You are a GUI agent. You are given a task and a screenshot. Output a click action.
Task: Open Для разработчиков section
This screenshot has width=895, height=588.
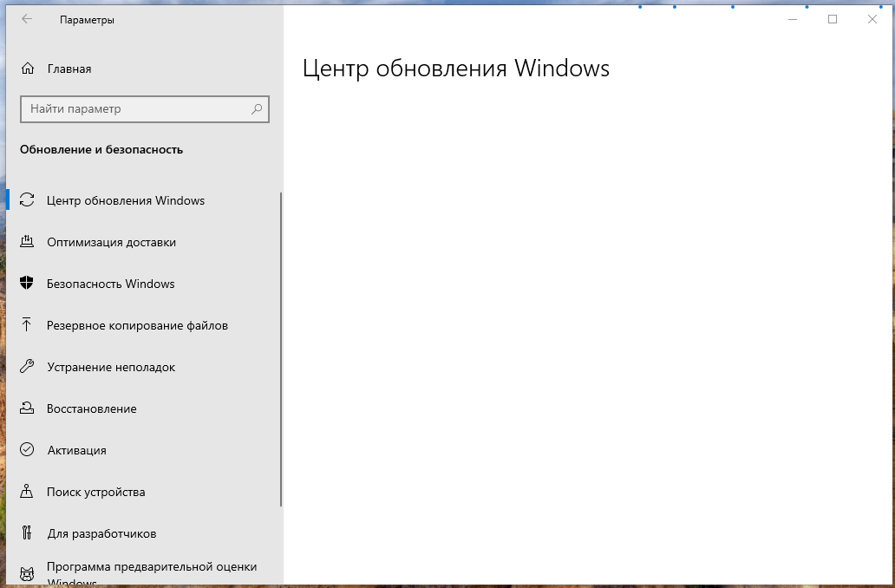(101, 533)
